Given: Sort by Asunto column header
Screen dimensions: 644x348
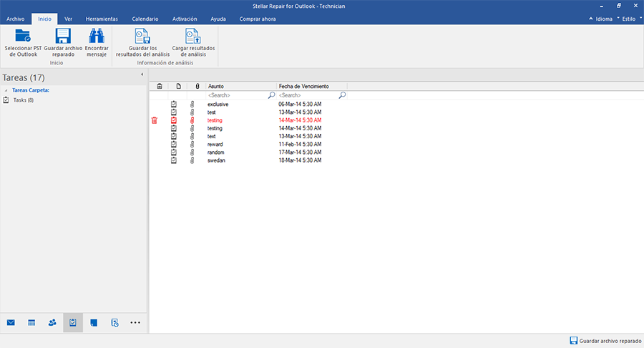Looking at the screenshot, I should point(241,86).
